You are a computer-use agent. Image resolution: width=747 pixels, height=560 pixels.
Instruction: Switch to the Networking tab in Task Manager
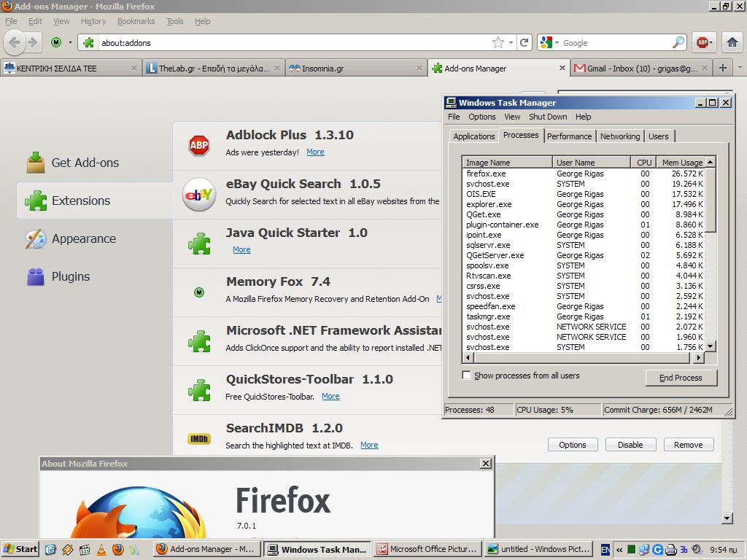coord(620,136)
